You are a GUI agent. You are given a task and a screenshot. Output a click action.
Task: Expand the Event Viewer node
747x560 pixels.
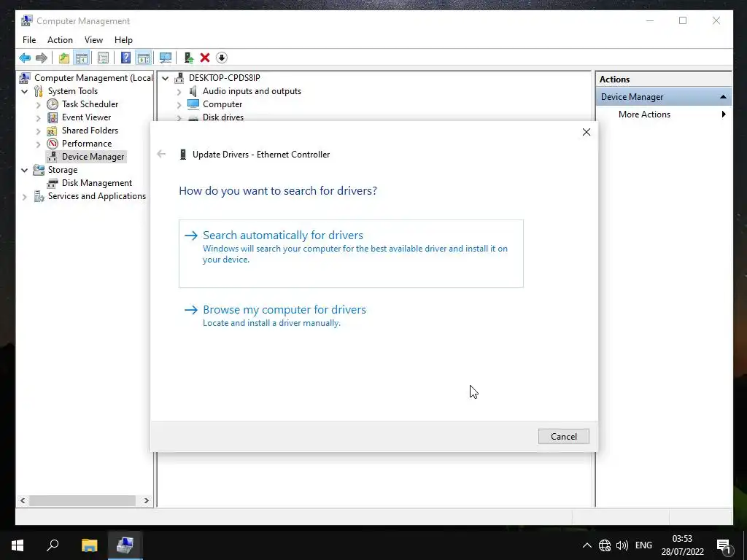[39, 117]
